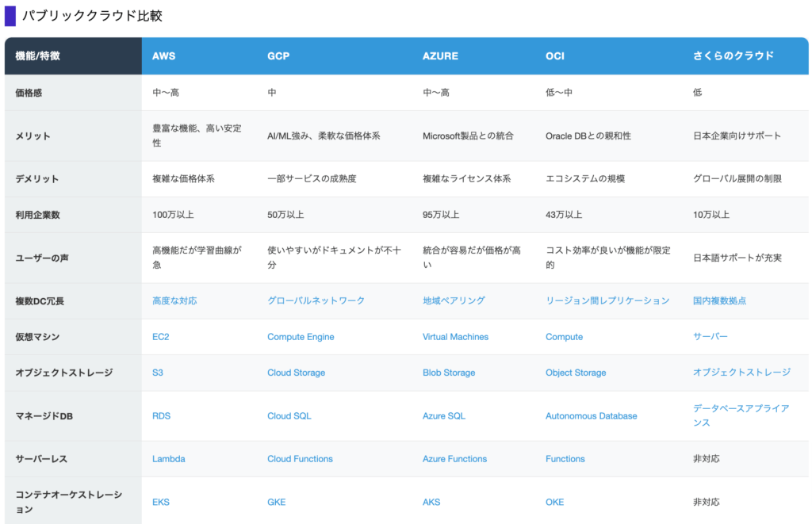Viewport: 812px width, 524px height.
Task: Click the RDS managed DB link
Action: coord(161,415)
